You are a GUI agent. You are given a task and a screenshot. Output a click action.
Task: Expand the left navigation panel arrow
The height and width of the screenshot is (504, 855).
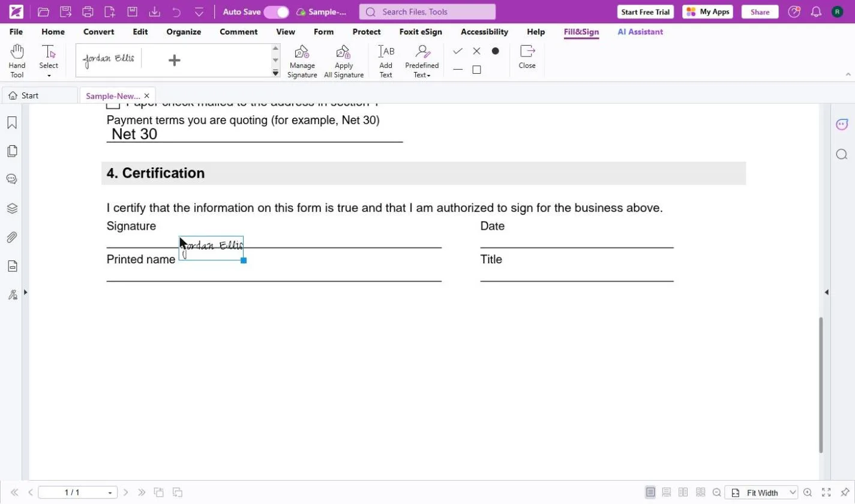click(x=25, y=292)
